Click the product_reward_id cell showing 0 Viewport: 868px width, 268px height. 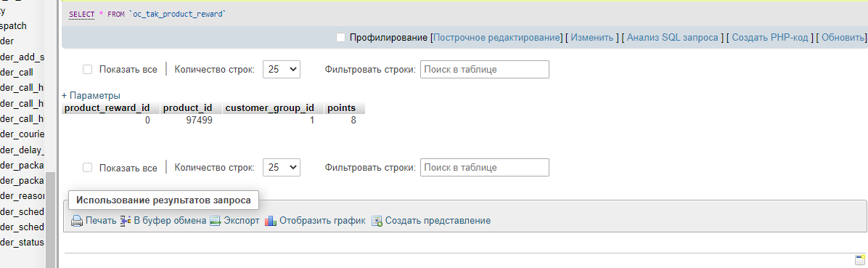click(147, 120)
